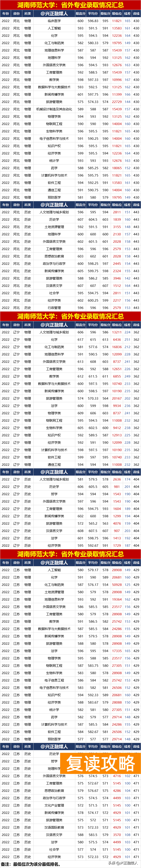
Task: Click the lowest rank value '11399'
Action: coord(117,94)
